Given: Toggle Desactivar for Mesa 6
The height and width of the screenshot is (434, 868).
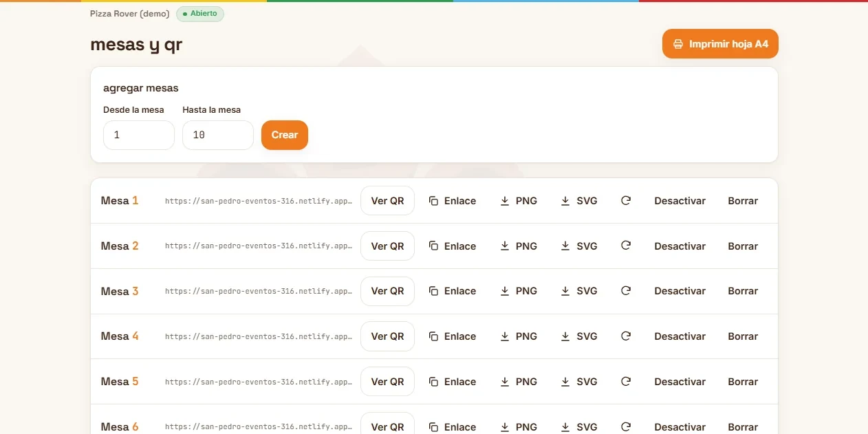Looking at the screenshot, I should (680, 426).
